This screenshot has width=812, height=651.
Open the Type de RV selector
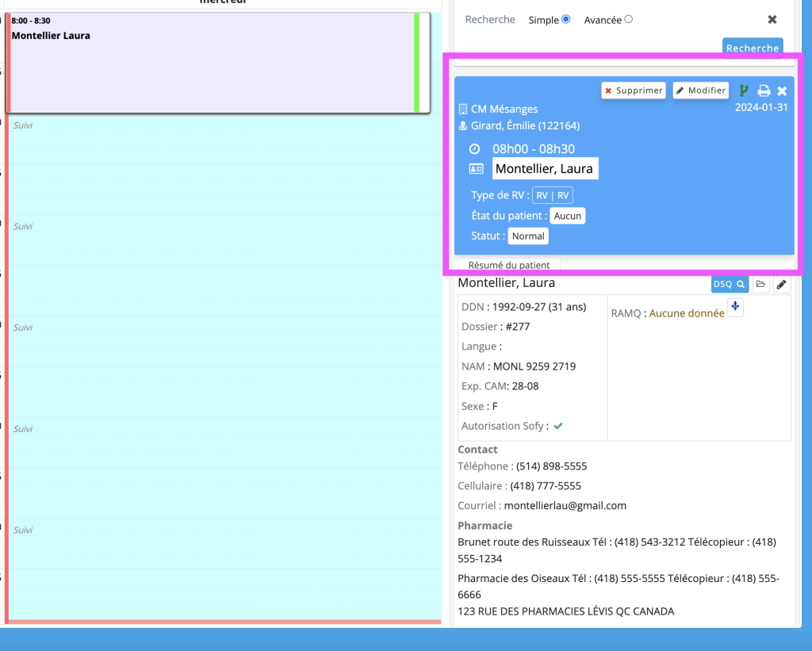[553, 196]
